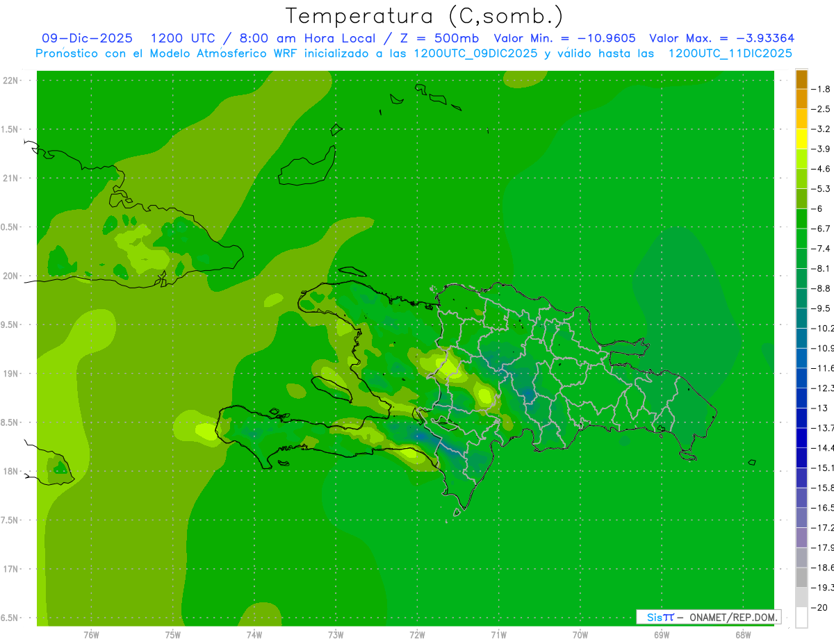Click the "21N" latitude label
Screen dimensions: 834x644
coord(11,178)
